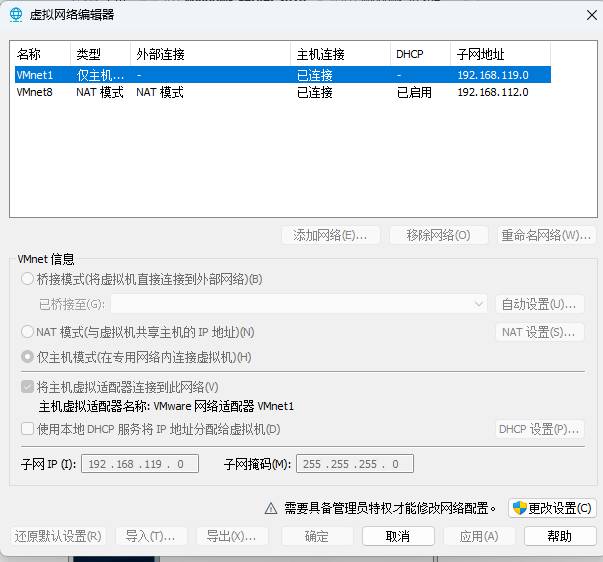Click the shield icon on 更改设置 button

(x=520, y=508)
